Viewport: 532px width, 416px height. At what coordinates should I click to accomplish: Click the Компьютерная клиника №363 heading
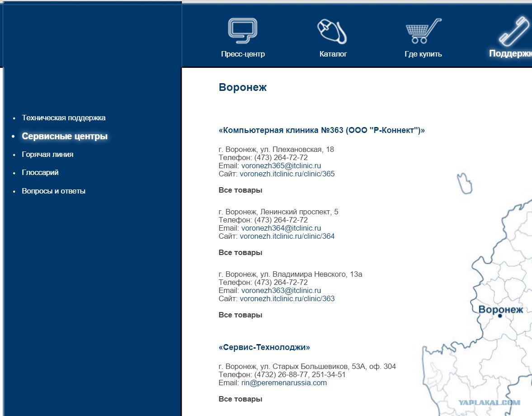click(322, 130)
